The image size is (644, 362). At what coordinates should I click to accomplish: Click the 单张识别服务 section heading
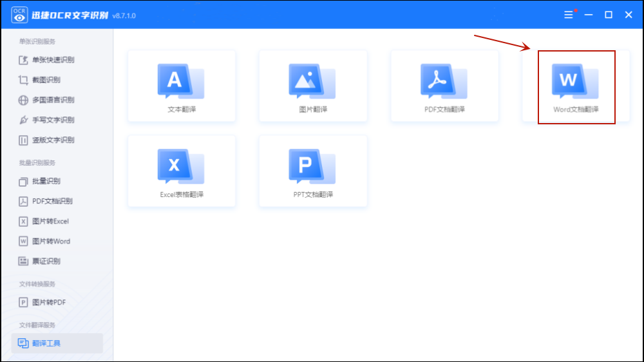pyautogui.click(x=37, y=41)
